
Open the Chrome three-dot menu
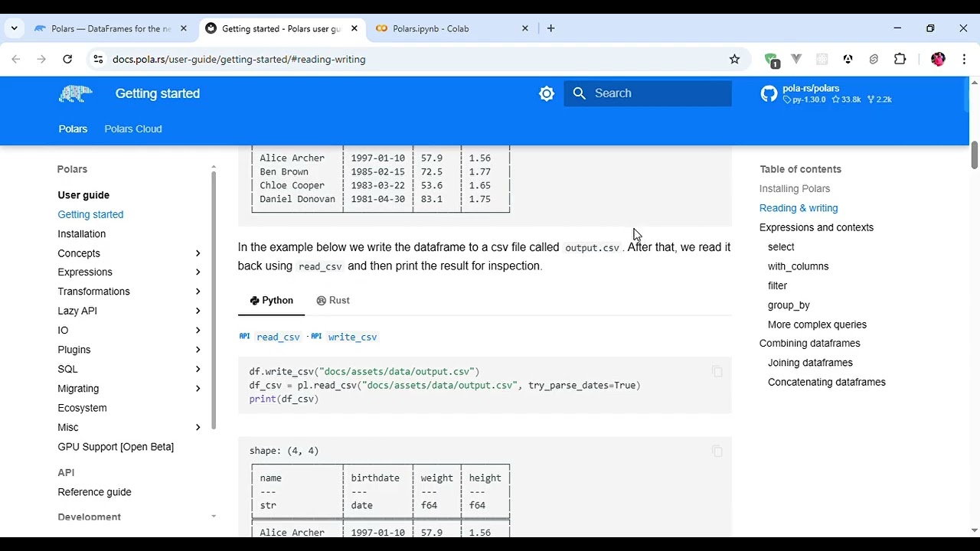click(x=964, y=59)
